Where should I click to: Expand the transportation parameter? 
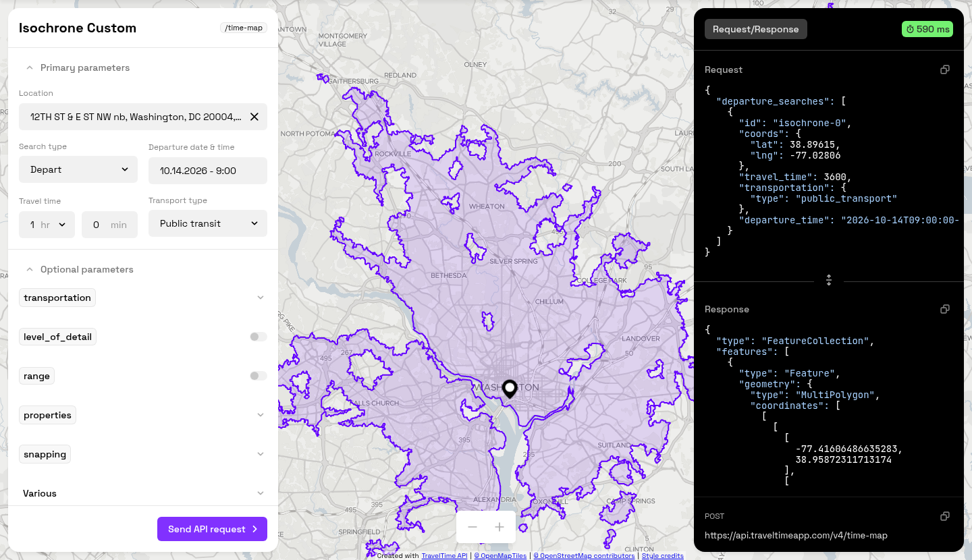[x=261, y=298]
